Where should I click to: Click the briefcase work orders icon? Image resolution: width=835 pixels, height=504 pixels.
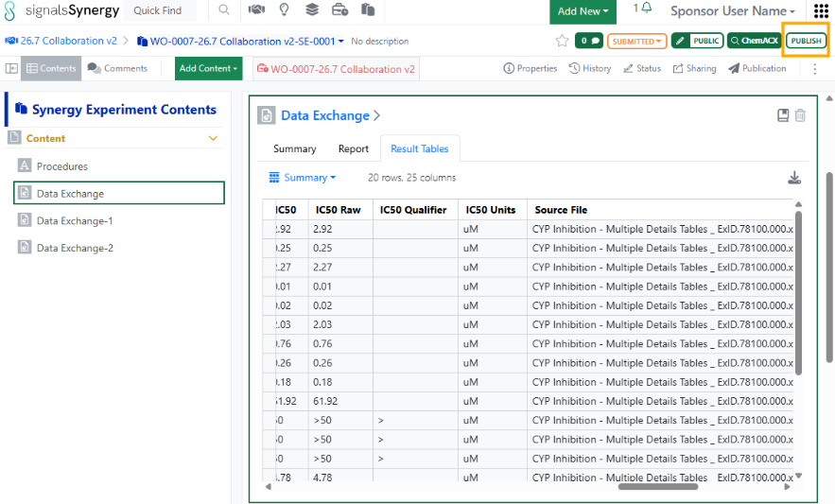coord(339,9)
